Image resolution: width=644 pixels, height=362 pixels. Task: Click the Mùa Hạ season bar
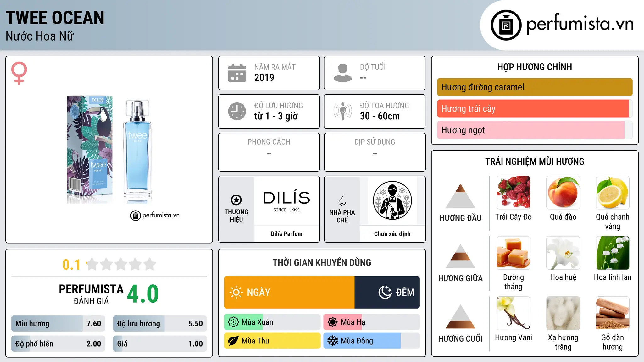click(x=372, y=322)
